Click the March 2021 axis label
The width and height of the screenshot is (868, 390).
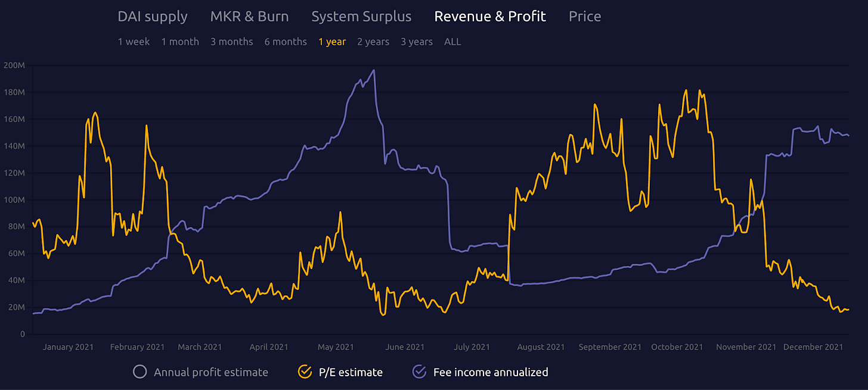pos(200,347)
